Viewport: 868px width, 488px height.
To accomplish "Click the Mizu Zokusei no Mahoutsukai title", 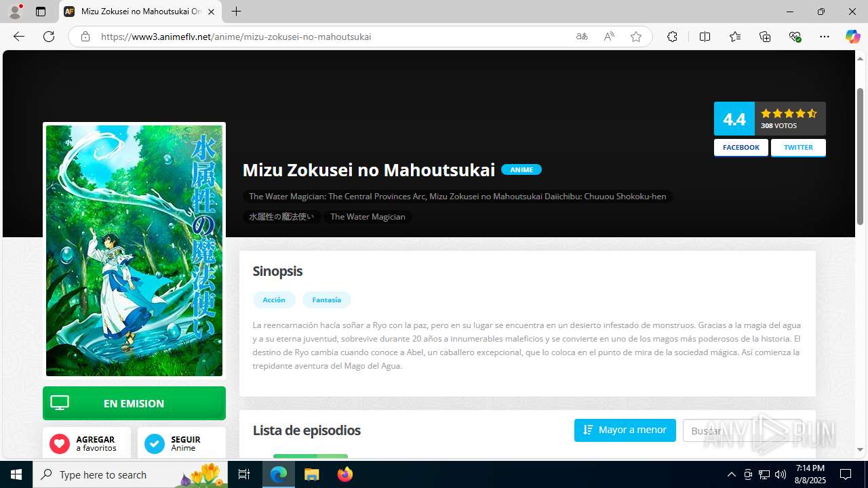I will point(369,169).
